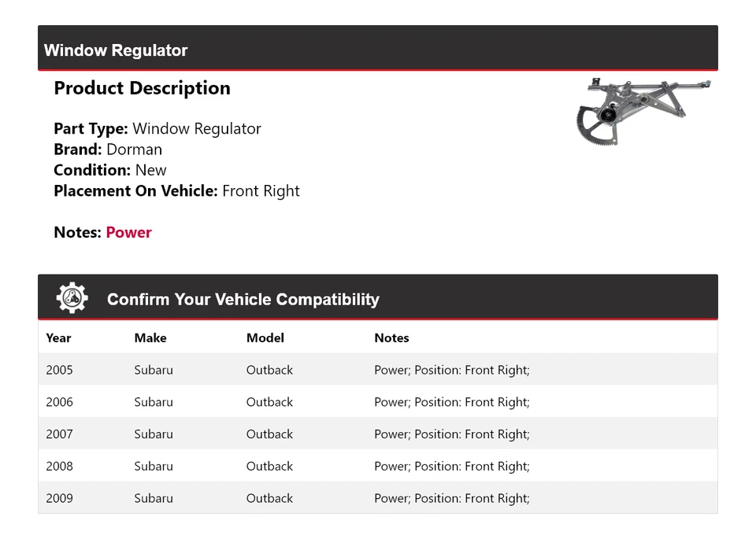Click the Notes column header in table

(391, 338)
